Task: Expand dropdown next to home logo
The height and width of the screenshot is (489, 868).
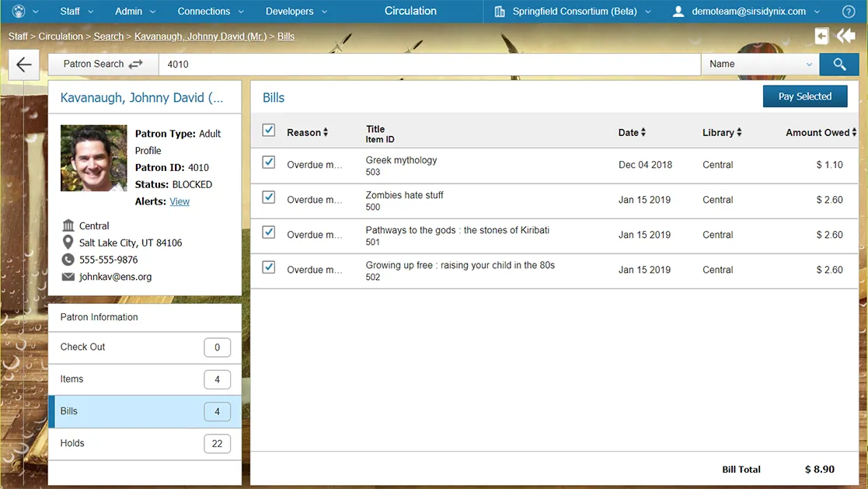Action: pyautogui.click(x=36, y=12)
